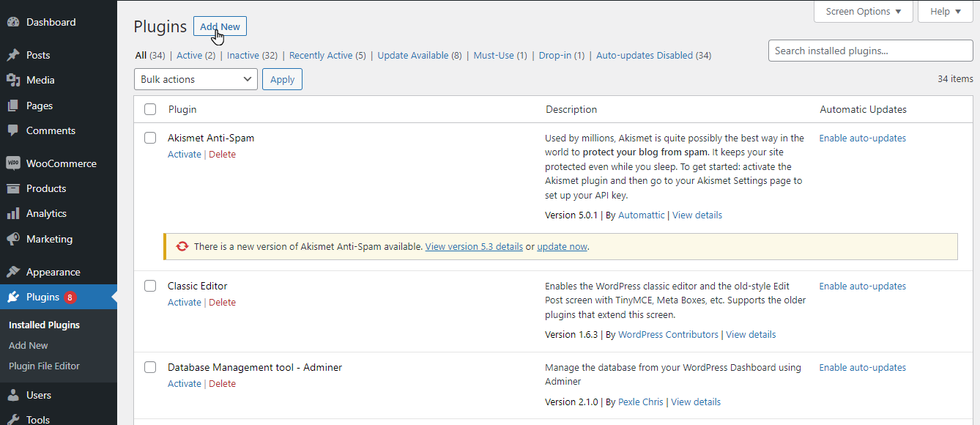Screen dimensions: 980x425
Task: Click the Analytics bar chart icon
Action: point(13,213)
